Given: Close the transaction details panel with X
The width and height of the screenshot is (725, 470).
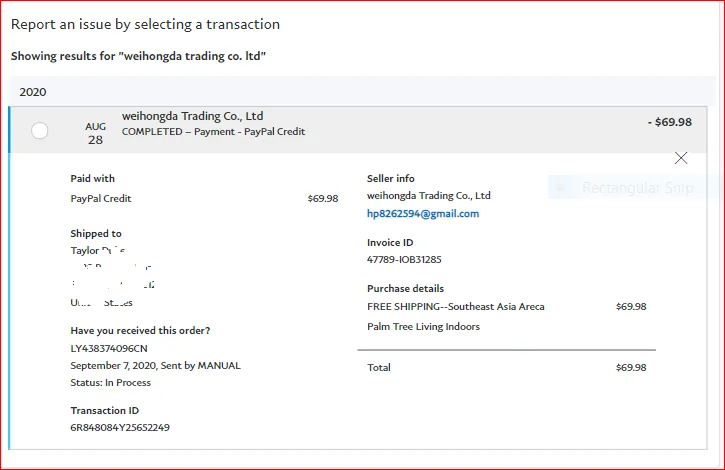Looking at the screenshot, I should point(681,158).
